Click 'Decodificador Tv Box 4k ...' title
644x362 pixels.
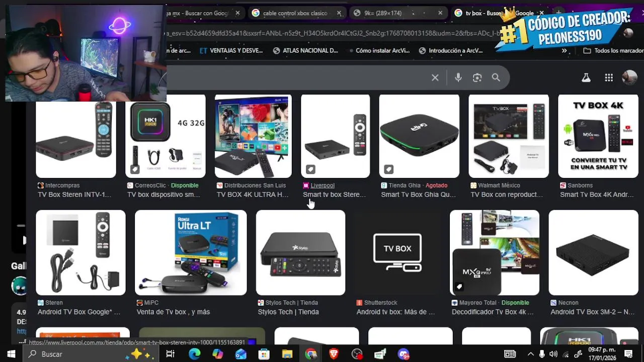click(493, 312)
